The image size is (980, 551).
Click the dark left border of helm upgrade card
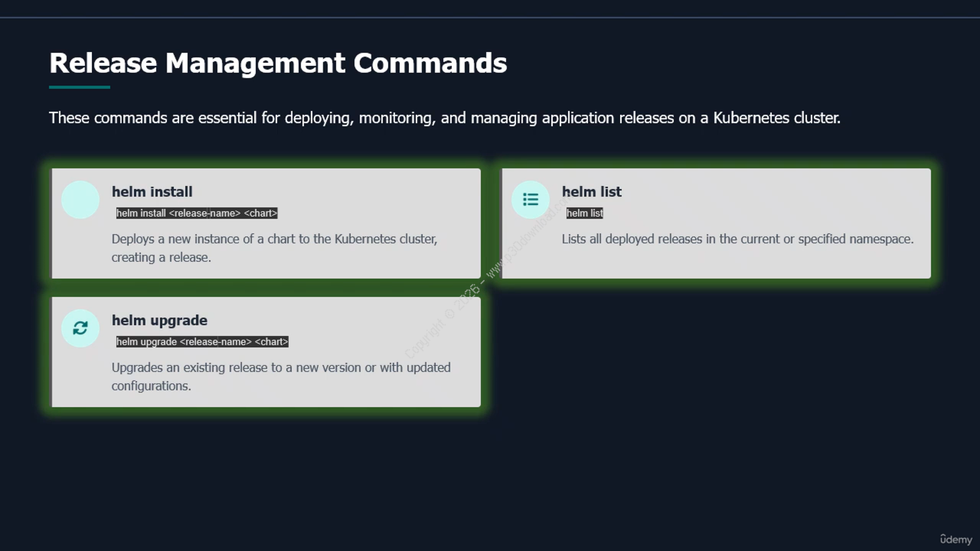click(51, 352)
